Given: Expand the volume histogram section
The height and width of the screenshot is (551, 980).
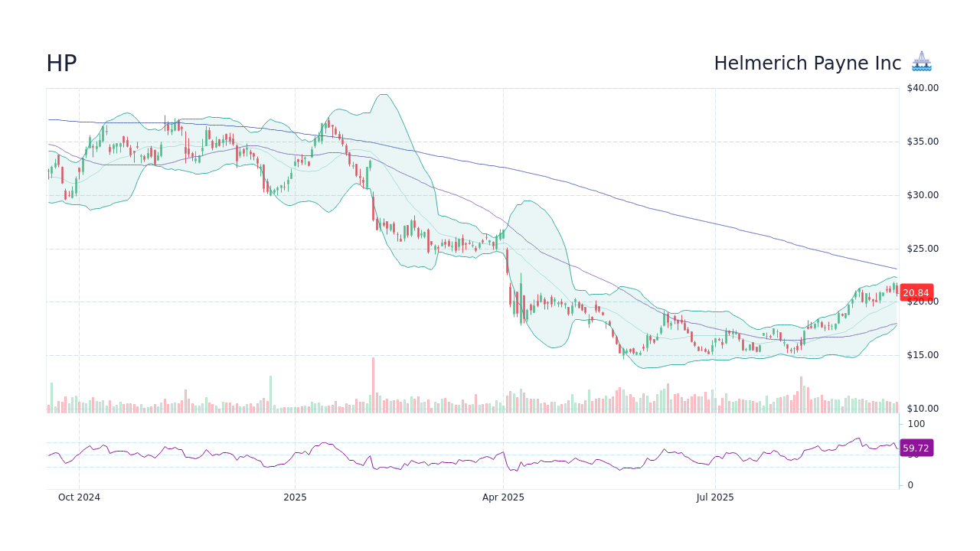Looking at the screenshot, I should (x=459, y=398).
